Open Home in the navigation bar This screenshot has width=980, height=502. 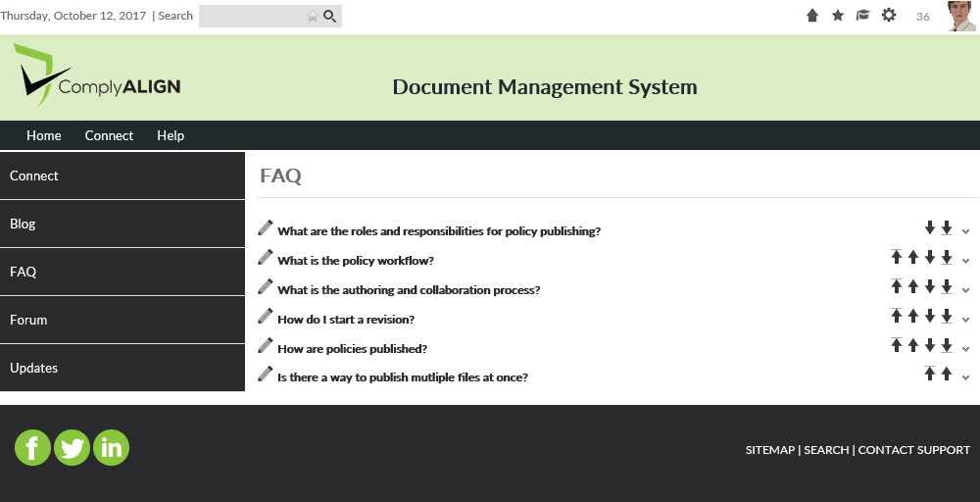click(44, 135)
